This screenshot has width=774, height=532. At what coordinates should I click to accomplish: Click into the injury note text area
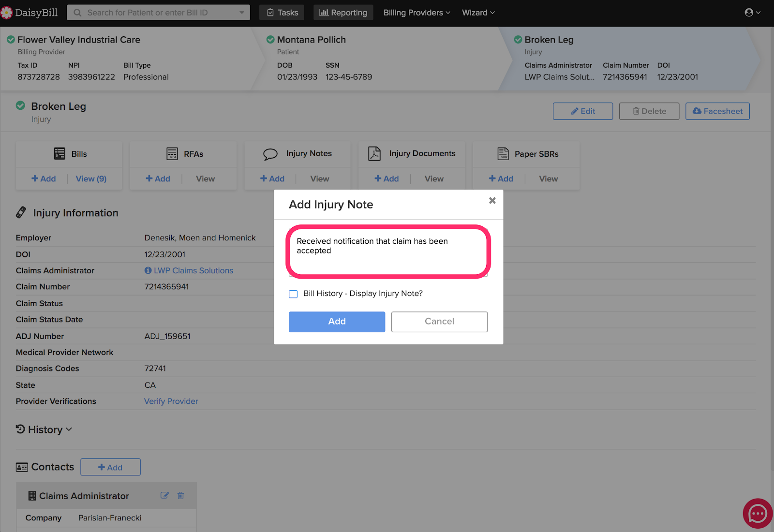[388, 252]
